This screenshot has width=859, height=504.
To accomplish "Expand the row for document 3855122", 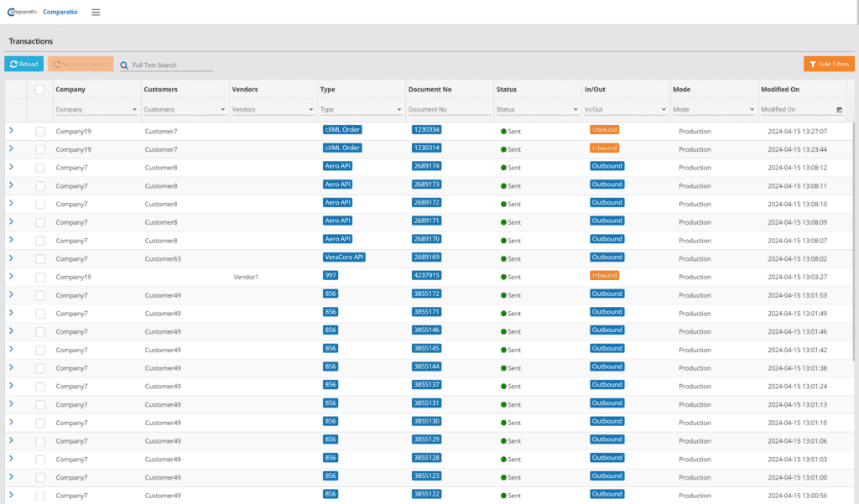I will click(x=11, y=495).
